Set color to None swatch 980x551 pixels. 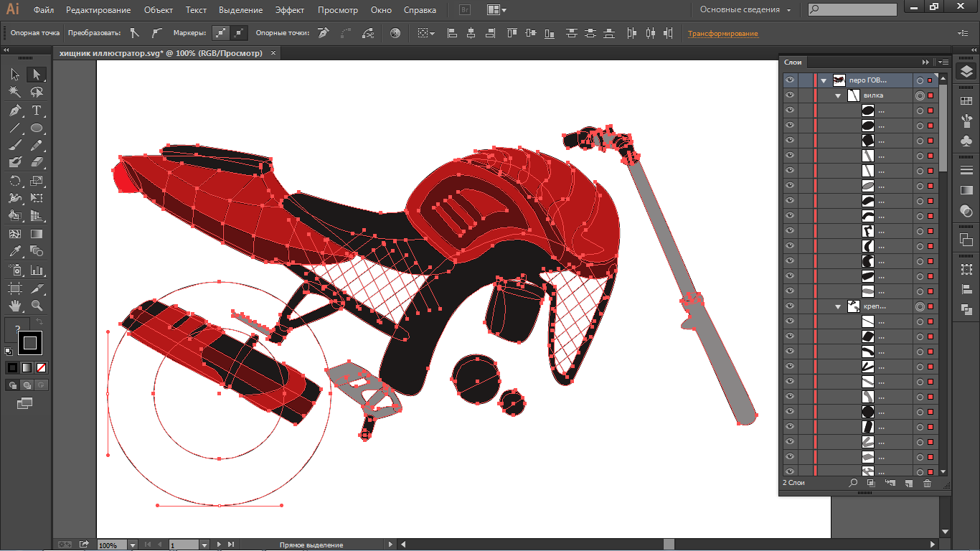tap(41, 368)
